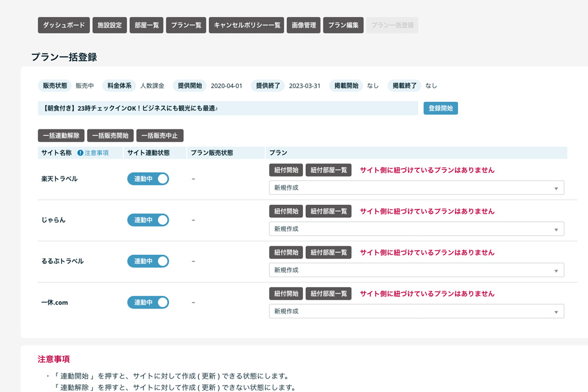Image resolution: width=588 pixels, height=392 pixels.
Task: Click 一括連動解除 button
Action: click(61, 135)
